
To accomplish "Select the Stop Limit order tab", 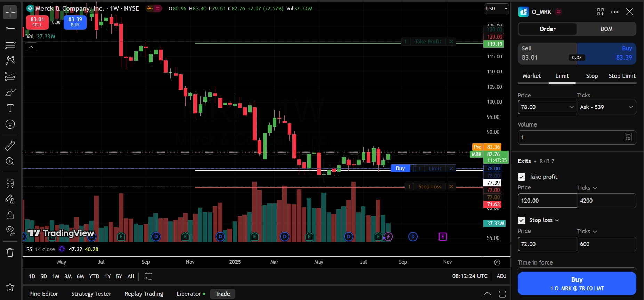I will coord(622,76).
